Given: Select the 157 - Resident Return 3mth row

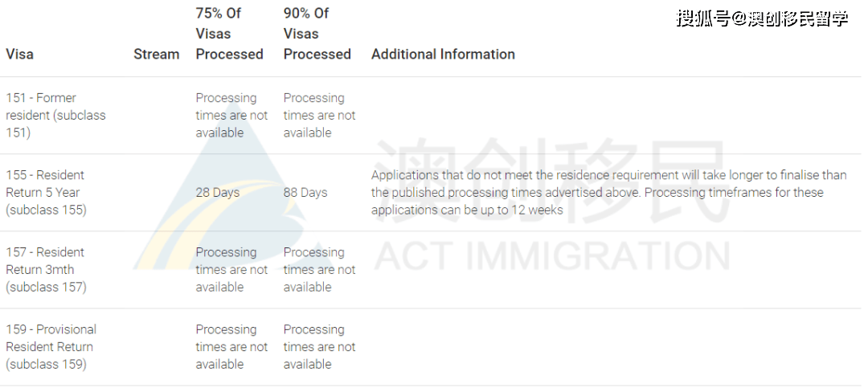Looking at the screenshot, I should pyautogui.click(x=431, y=270).
